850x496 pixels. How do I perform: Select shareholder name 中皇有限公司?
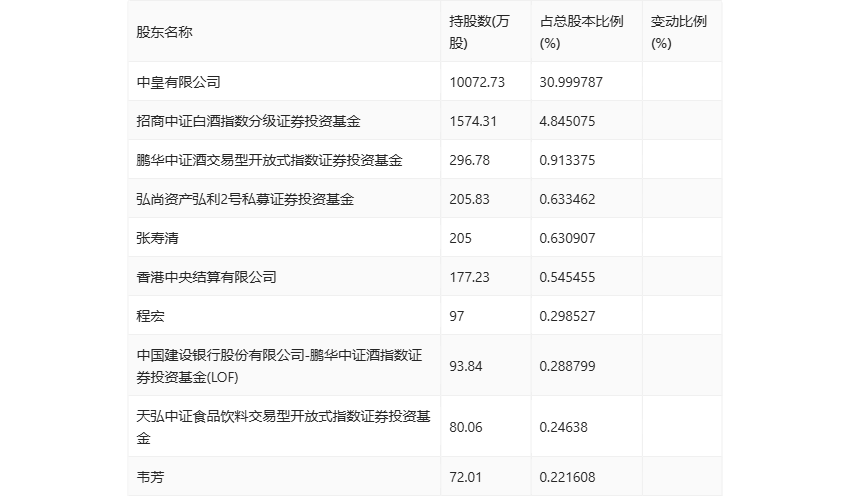[x=178, y=82]
